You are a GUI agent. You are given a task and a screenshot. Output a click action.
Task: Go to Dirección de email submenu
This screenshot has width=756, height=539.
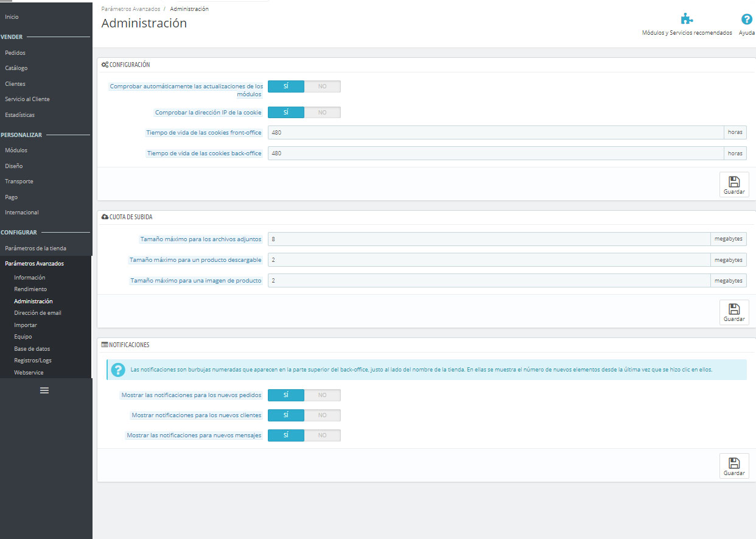click(38, 313)
